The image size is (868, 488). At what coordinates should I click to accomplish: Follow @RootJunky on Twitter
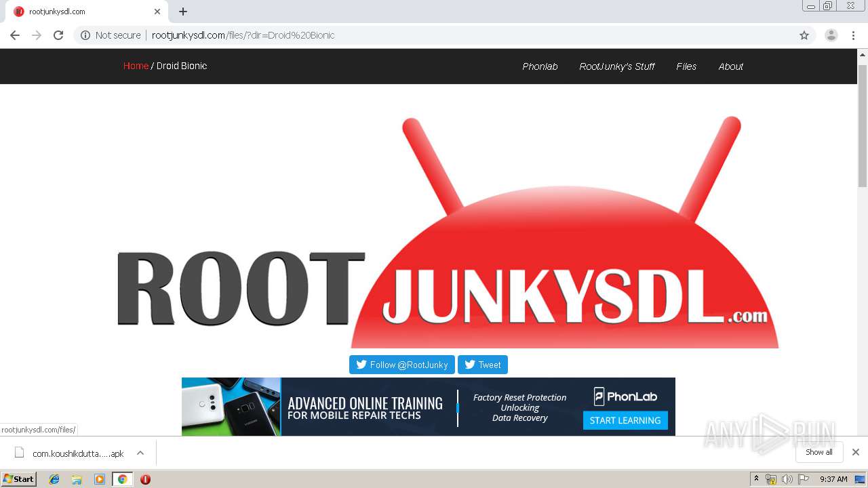click(402, 365)
